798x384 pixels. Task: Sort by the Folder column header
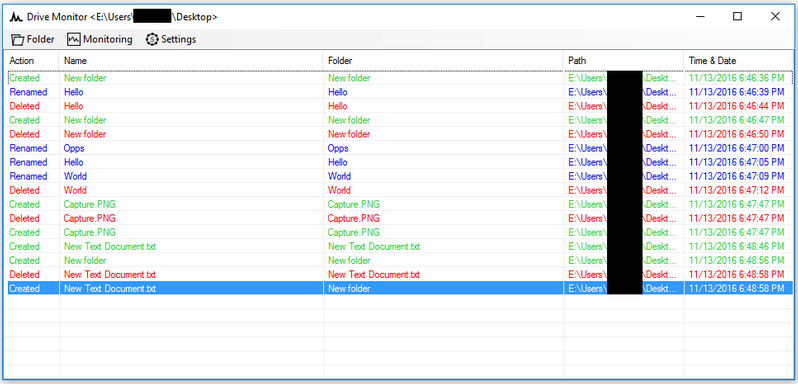tap(443, 61)
